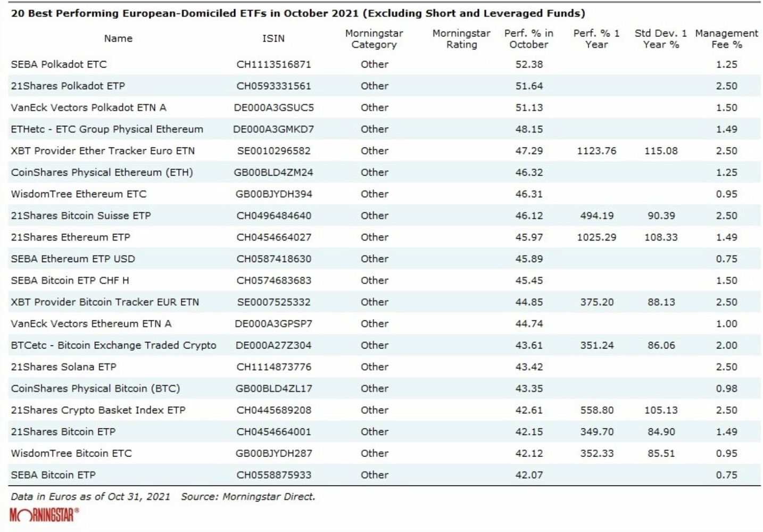Click the Morningstar logo
763x532 pixels.
tap(44, 514)
